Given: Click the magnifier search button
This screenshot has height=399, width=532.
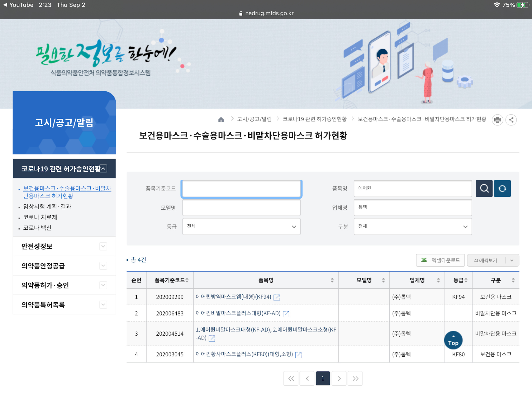Looking at the screenshot, I should pyautogui.click(x=484, y=188).
